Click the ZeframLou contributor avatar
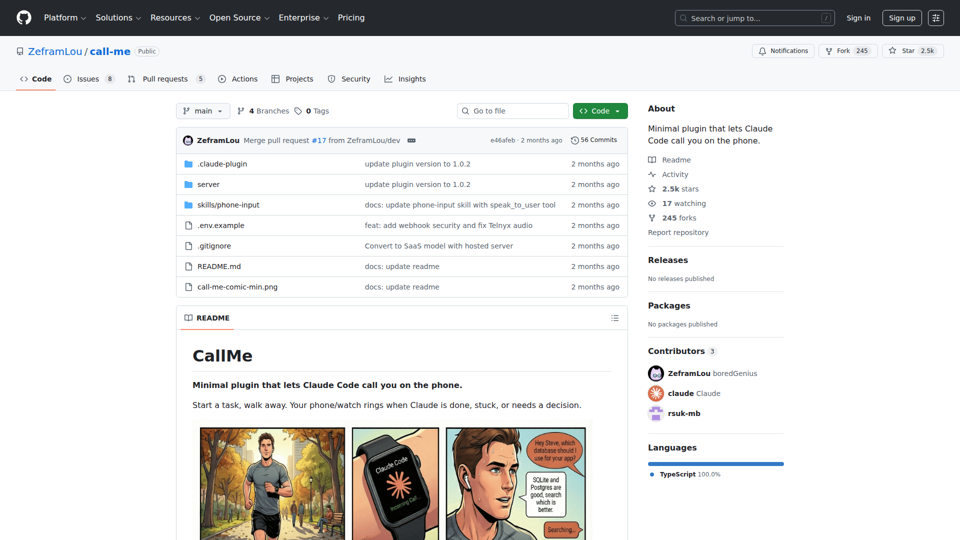Viewport: 960px width, 540px height. pyautogui.click(x=656, y=373)
